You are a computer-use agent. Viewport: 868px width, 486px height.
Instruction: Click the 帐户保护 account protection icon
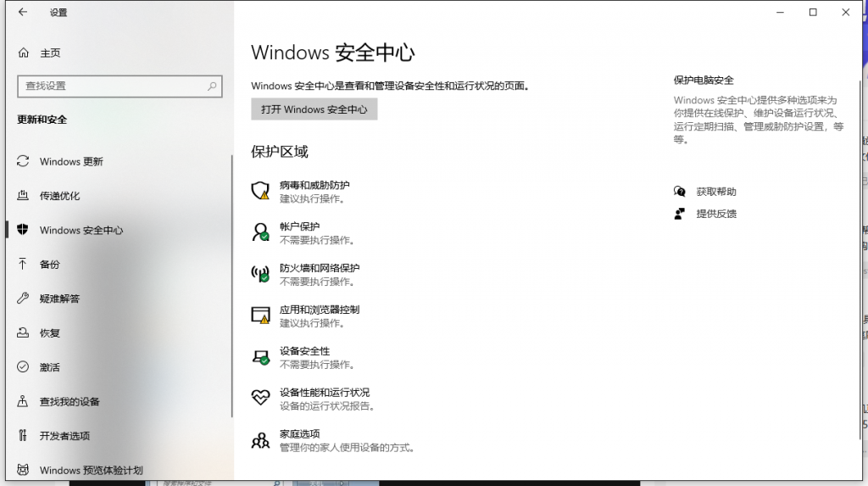tap(260, 232)
